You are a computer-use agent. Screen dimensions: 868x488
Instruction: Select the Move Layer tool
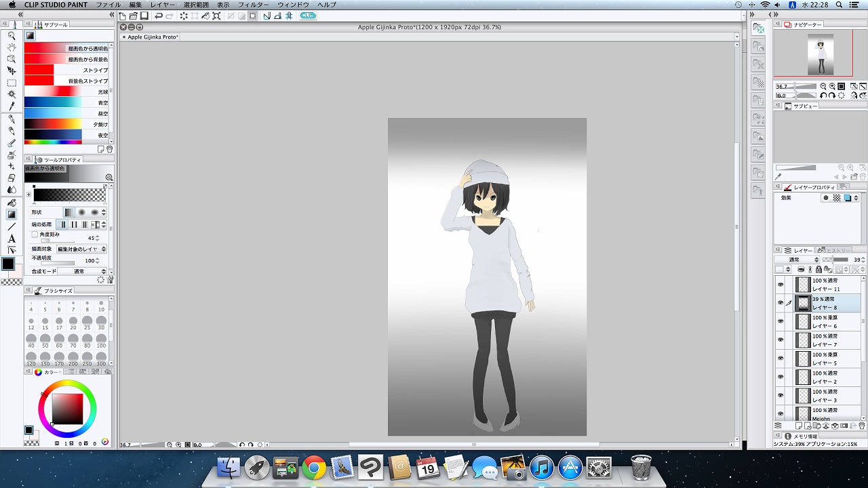[x=12, y=70]
